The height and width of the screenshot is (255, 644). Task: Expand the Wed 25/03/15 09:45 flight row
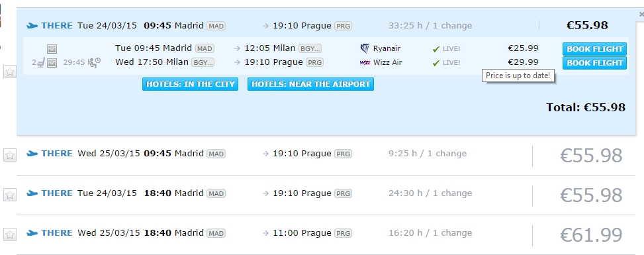point(326,156)
